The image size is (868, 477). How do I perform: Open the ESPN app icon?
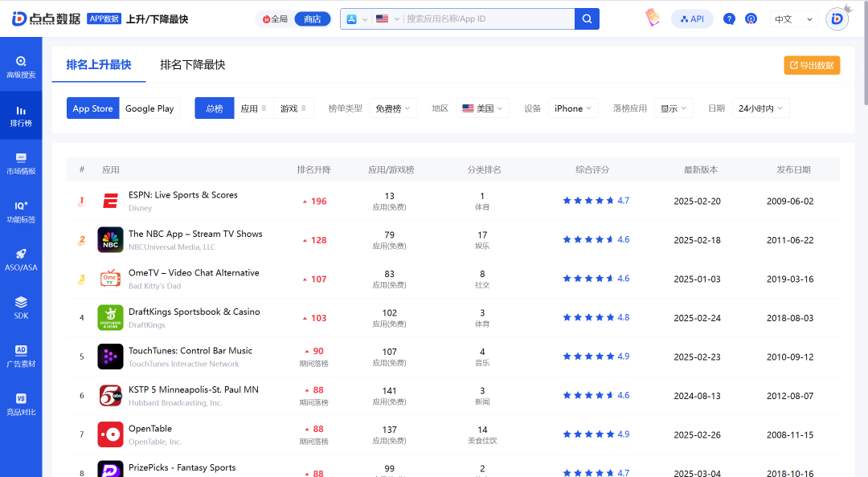[x=111, y=201]
